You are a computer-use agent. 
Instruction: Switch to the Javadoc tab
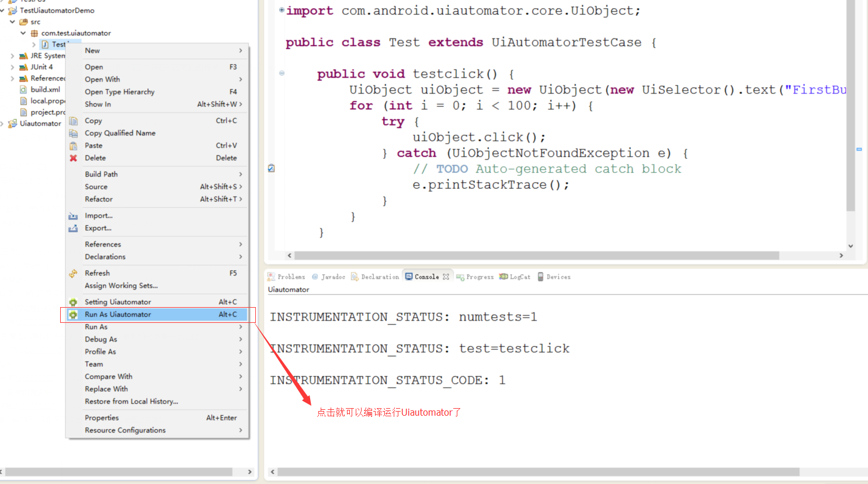click(328, 277)
